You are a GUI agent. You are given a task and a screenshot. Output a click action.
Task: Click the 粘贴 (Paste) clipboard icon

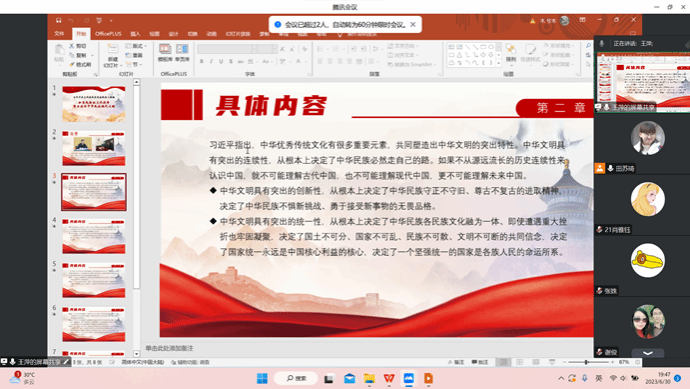point(59,50)
